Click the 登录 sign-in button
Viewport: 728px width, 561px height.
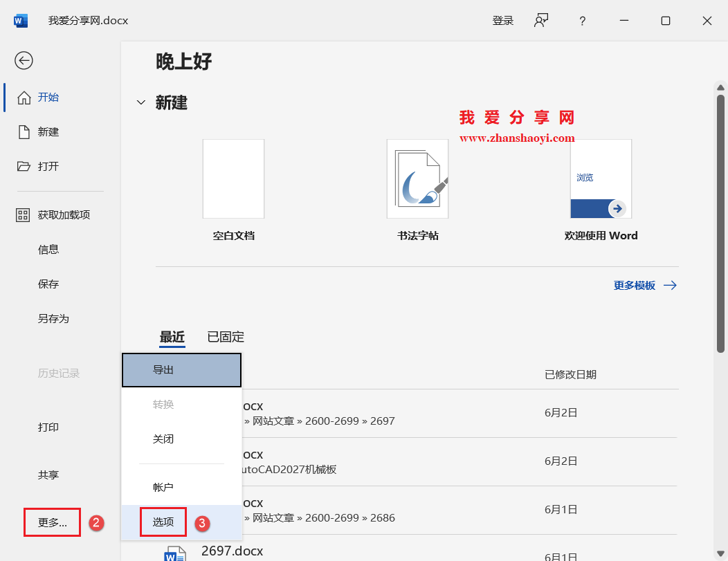503,21
